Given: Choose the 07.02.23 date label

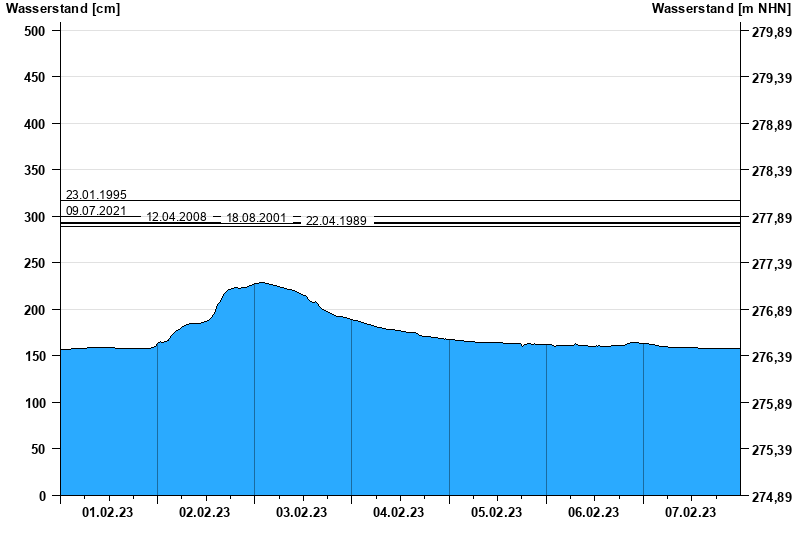Looking at the screenshot, I should point(691,513).
